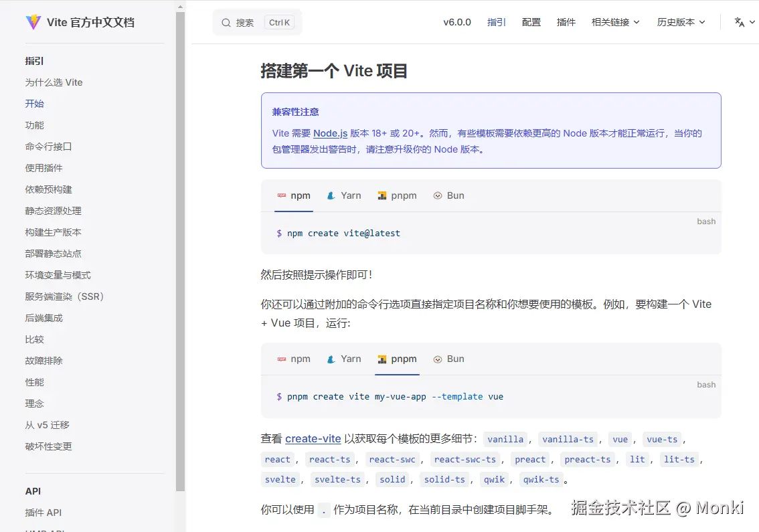Click the Ctrl K shortcut badge
This screenshot has width=759, height=532.
point(279,23)
